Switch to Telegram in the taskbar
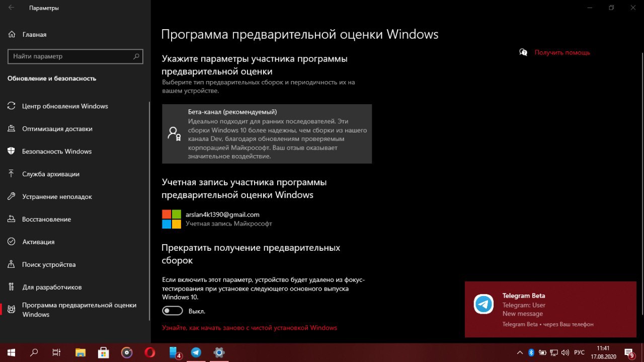The width and height of the screenshot is (644, 362). coord(196,352)
